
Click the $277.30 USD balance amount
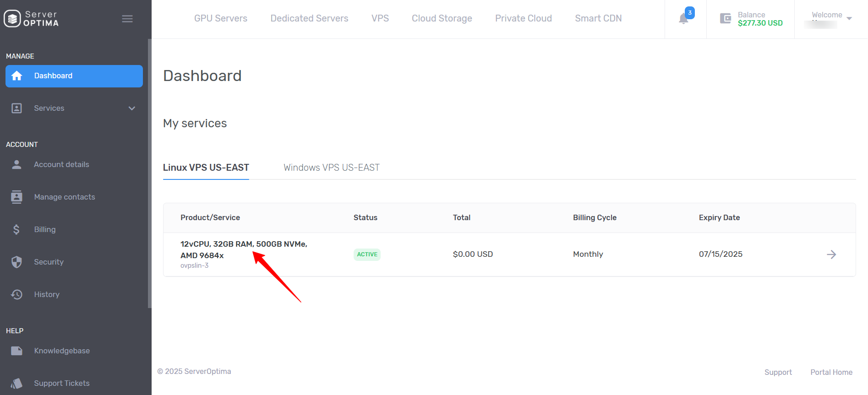pos(760,23)
